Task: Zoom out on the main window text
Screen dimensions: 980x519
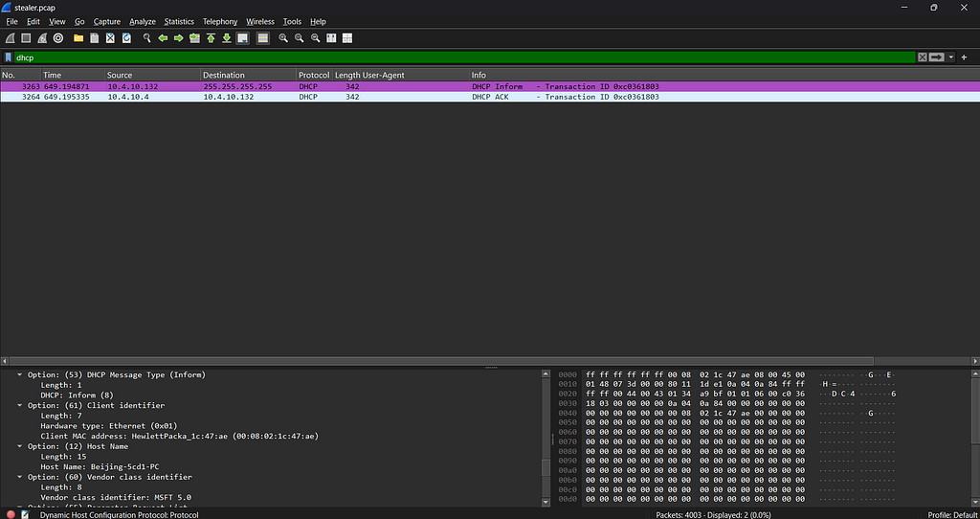Action: tap(300, 38)
